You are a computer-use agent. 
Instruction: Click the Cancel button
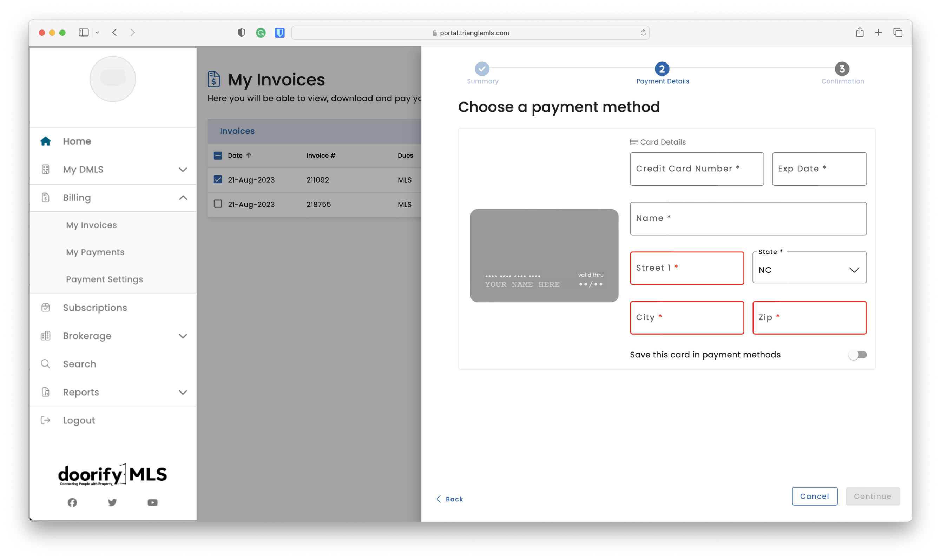click(815, 496)
